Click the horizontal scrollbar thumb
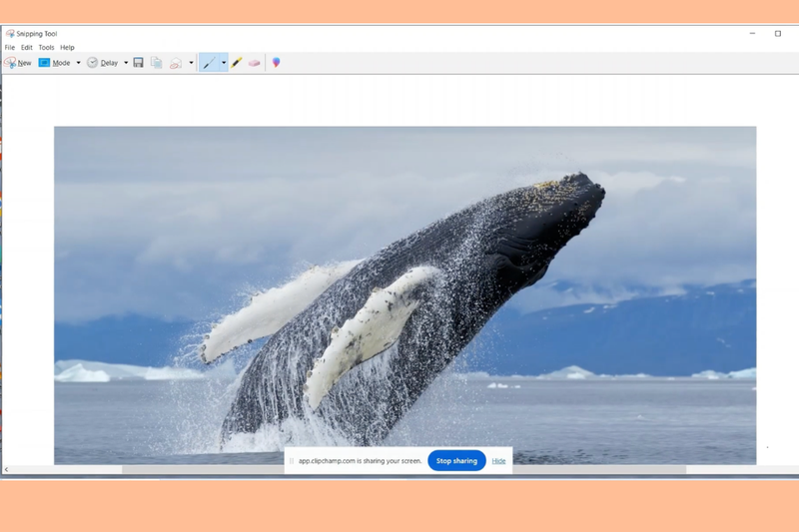This screenshot has width=799, height=532. point(403,469)
